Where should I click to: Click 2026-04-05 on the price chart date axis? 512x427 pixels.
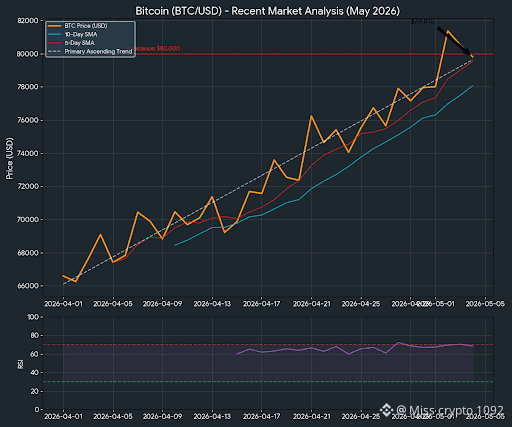113,304
